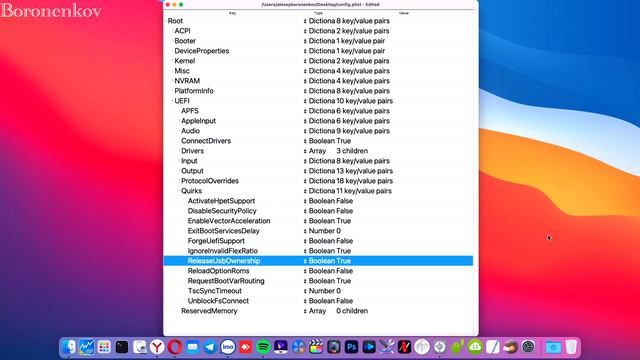
Task: Open the type popup for ExitBootServicesDelay
Action: point(305,231)
